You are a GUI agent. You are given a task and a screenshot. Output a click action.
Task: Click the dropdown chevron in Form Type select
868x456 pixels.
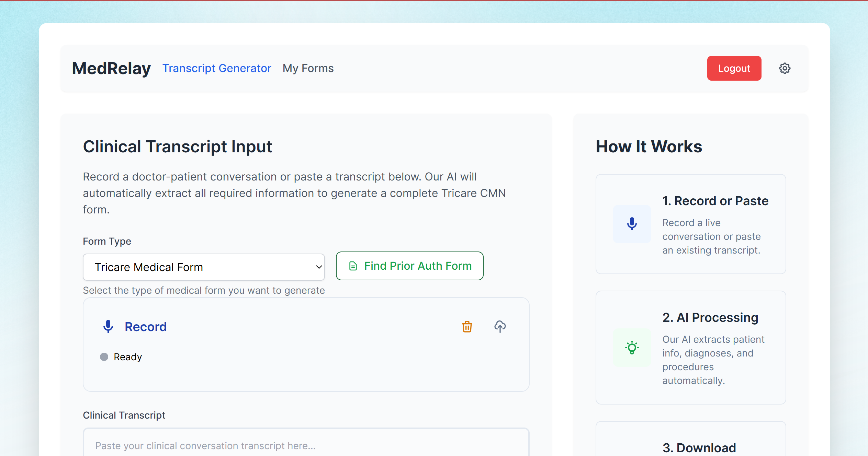319,267
